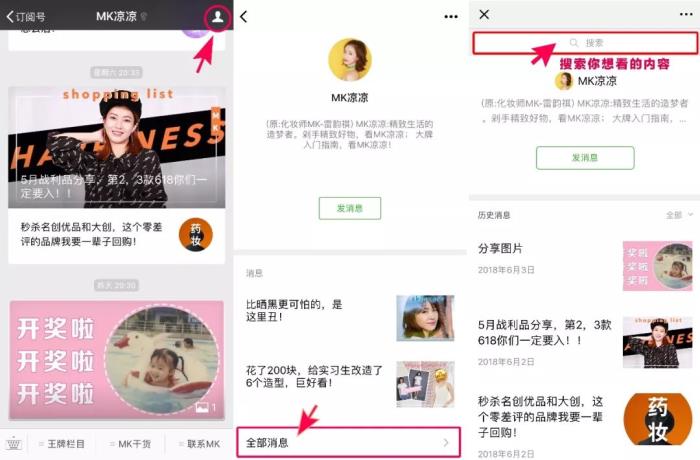Viewport: 700px width, 460px height.
Task: Open the MK干货 bottom menu
Action: click(130, 444)
